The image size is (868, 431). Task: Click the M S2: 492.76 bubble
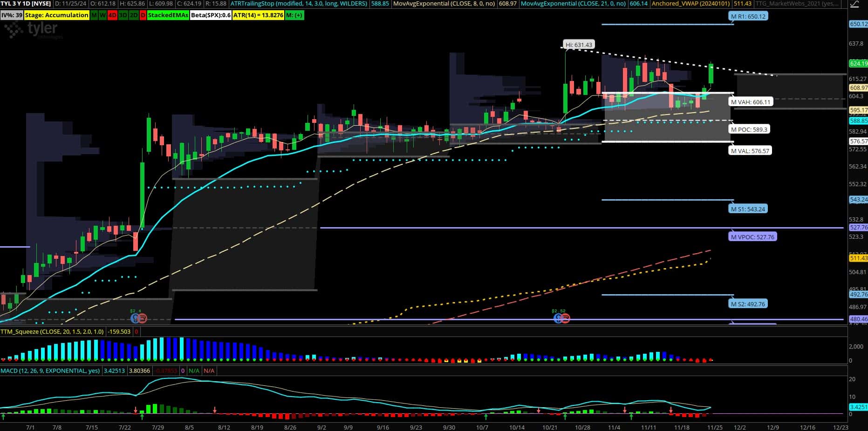point(748,304)
